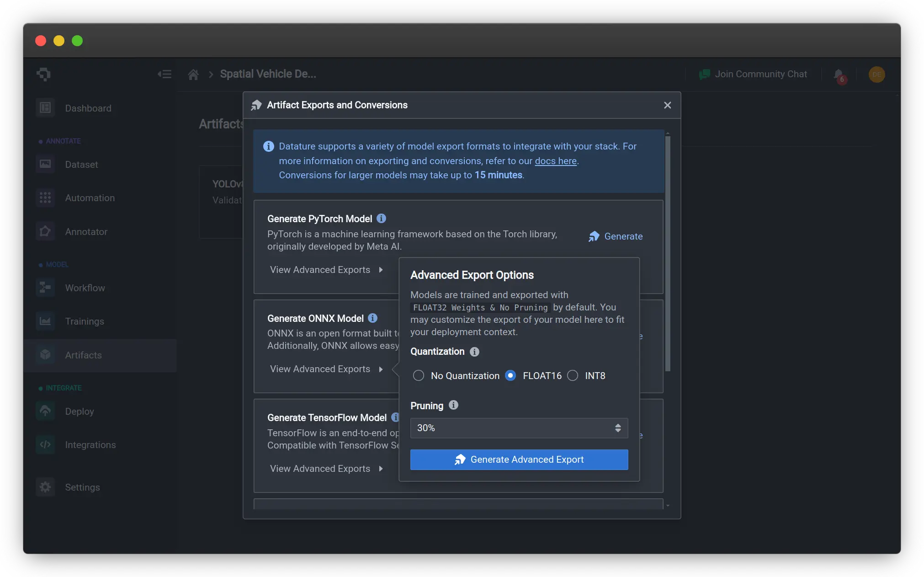Viewport: 924px width, 577px height.
Task: Click the PyTorch Model info icon
Action: point(381,219)
